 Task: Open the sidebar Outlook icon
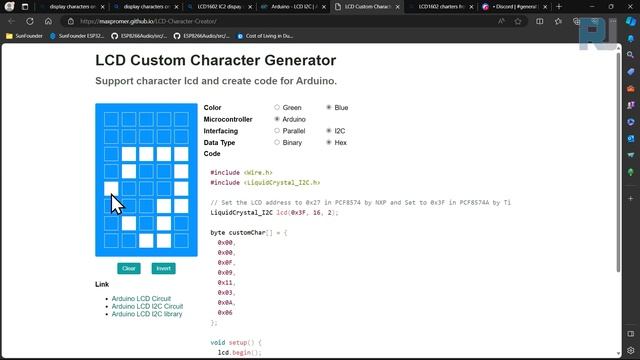[x=631, y=139]
